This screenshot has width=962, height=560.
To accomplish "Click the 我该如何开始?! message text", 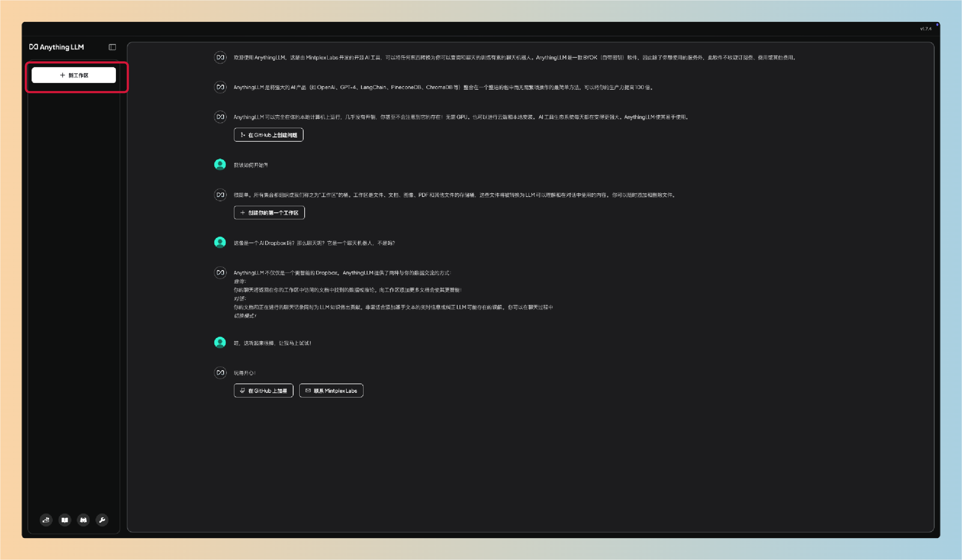I will click(x=250, y=165).
